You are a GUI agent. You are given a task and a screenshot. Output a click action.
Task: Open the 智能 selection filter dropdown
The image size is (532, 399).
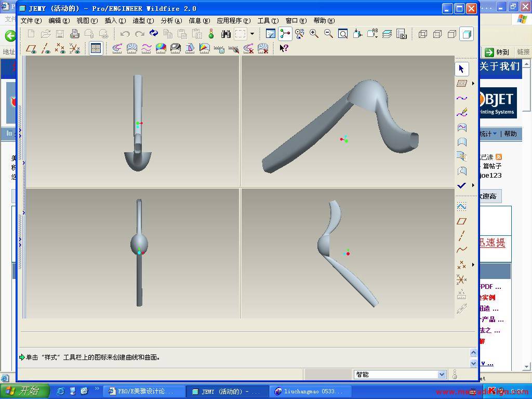tap(442, 375)
